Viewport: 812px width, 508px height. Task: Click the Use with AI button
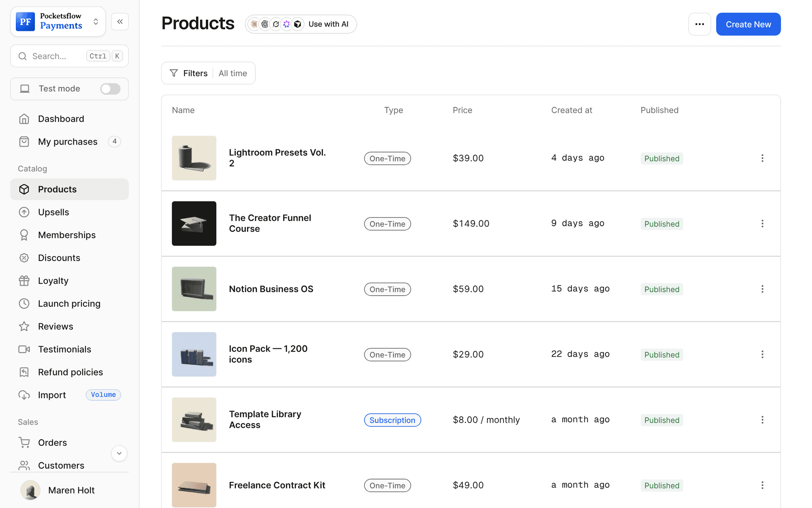[x=301, y=24]
